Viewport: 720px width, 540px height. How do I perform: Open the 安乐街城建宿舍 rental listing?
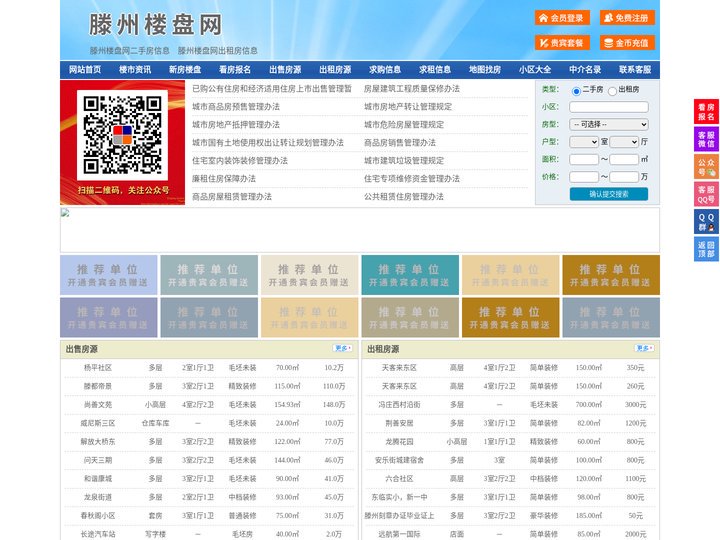pos(399,460)
